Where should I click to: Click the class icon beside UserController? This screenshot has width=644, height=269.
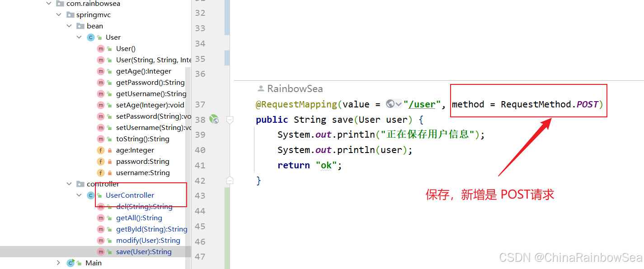[90, 195]
